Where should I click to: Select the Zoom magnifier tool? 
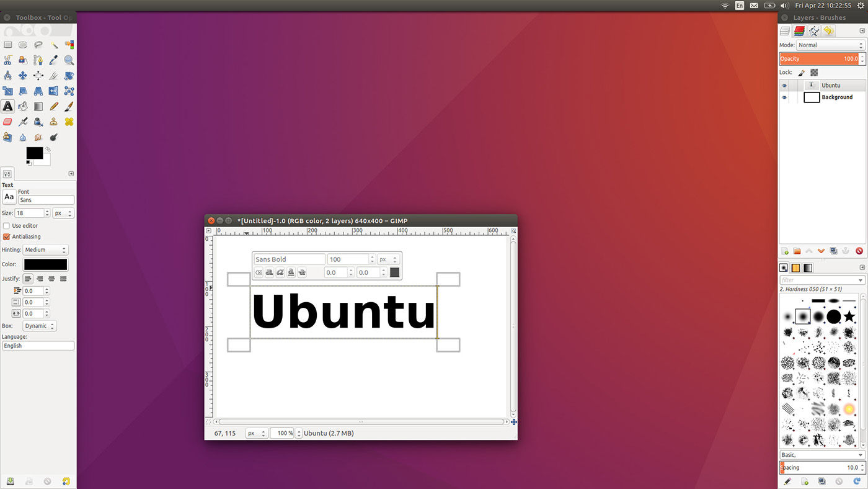tap(69, 60)
